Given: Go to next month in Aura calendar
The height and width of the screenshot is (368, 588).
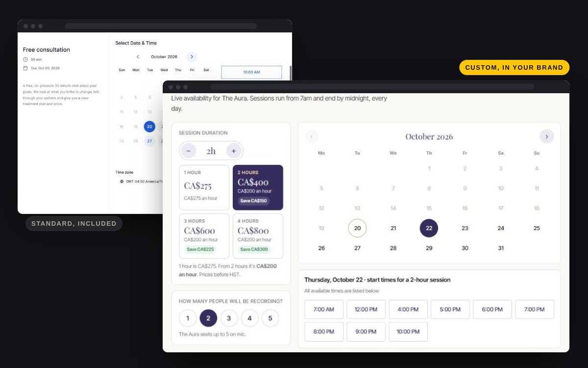Looking at the screenshot, I should click(547, 136).
